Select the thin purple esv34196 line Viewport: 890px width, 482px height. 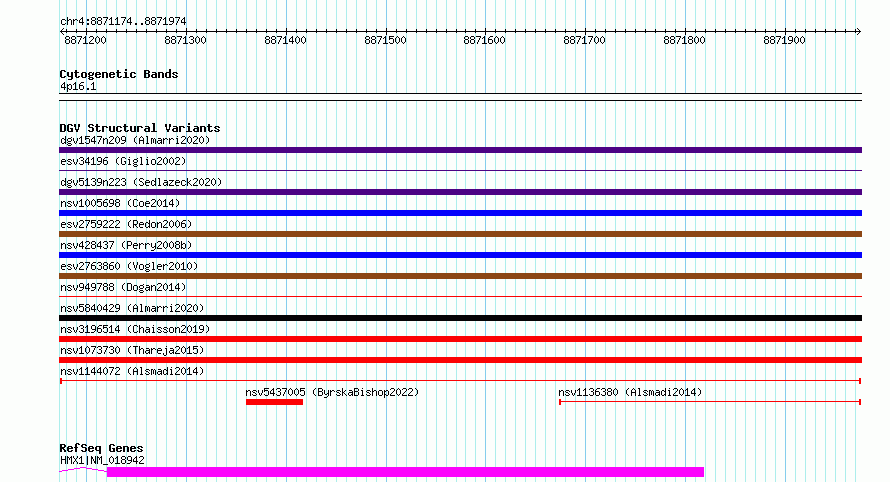coord(460,170)
